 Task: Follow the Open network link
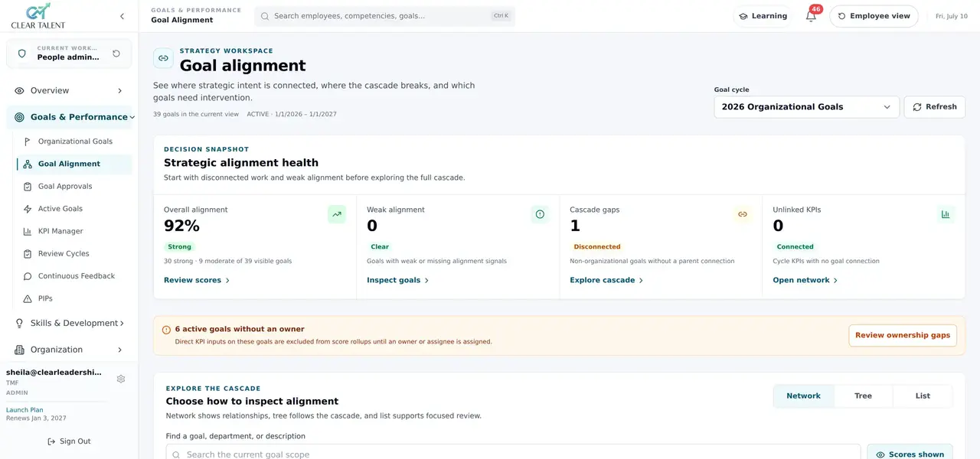tap(805, 280)
